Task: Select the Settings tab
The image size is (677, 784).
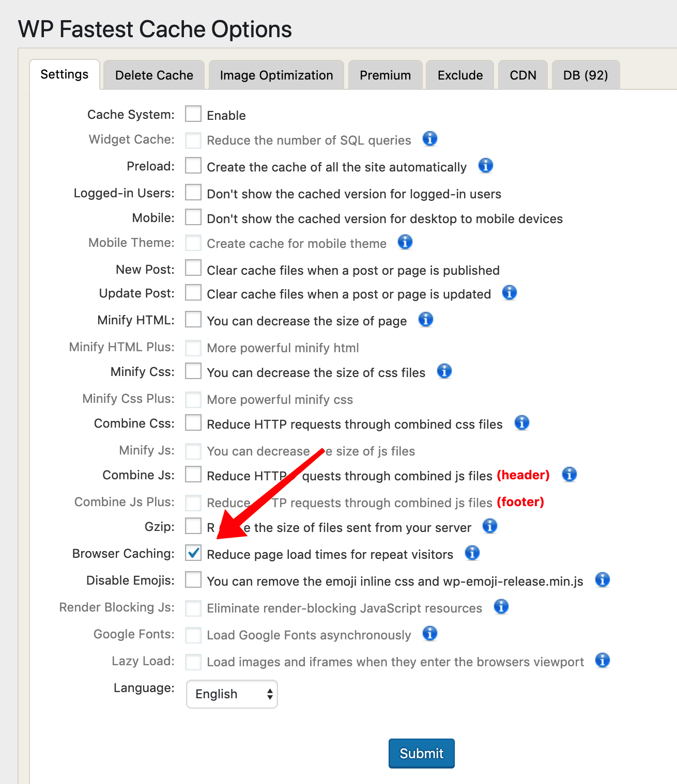Action: click(65, 74)
